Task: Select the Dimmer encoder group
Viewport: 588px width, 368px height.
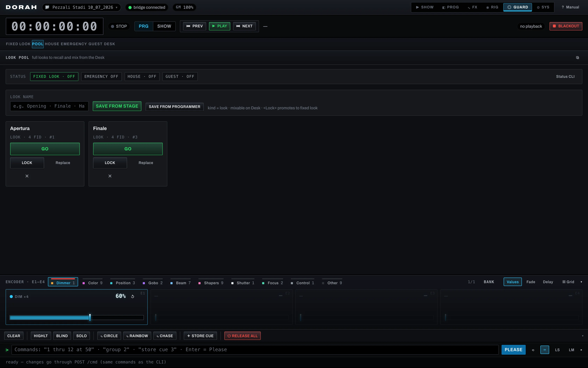Action: point(63,282)
